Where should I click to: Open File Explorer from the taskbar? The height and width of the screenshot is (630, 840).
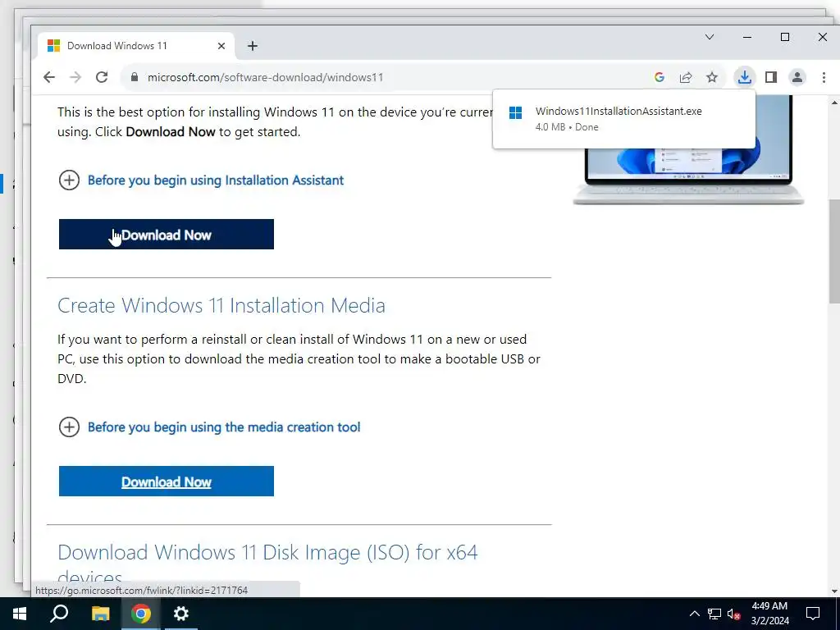100,614
